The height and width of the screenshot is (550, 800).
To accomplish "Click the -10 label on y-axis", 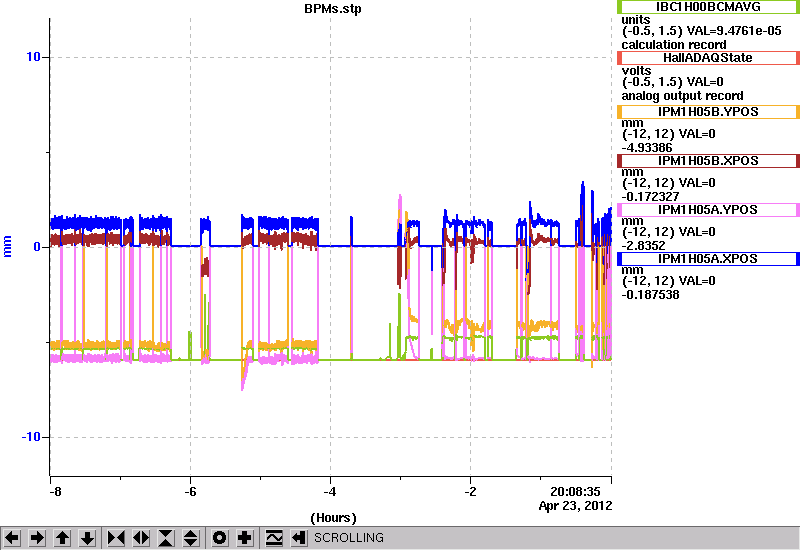I will [31, 437].
